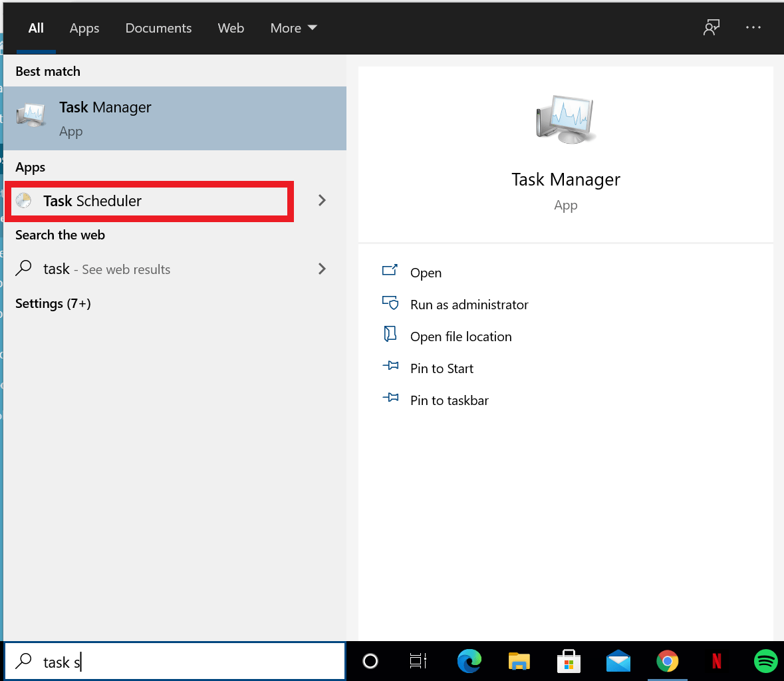Click Pin to taskbar for Task Manager
The image size is (784, 681).
tap(449, 400)
